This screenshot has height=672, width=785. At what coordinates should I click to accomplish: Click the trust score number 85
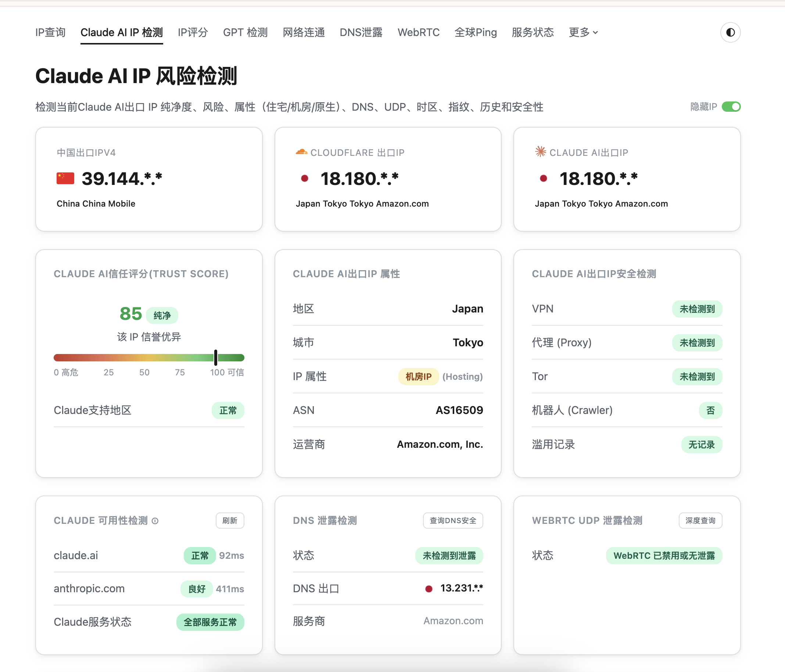coord(131,314)
